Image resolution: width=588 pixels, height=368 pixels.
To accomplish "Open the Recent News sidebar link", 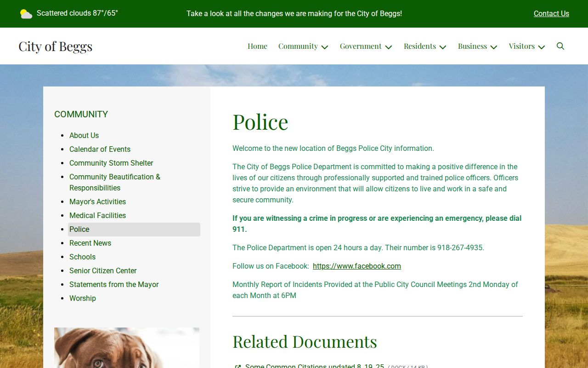I will pyautogui.click(x=90, y=243).
